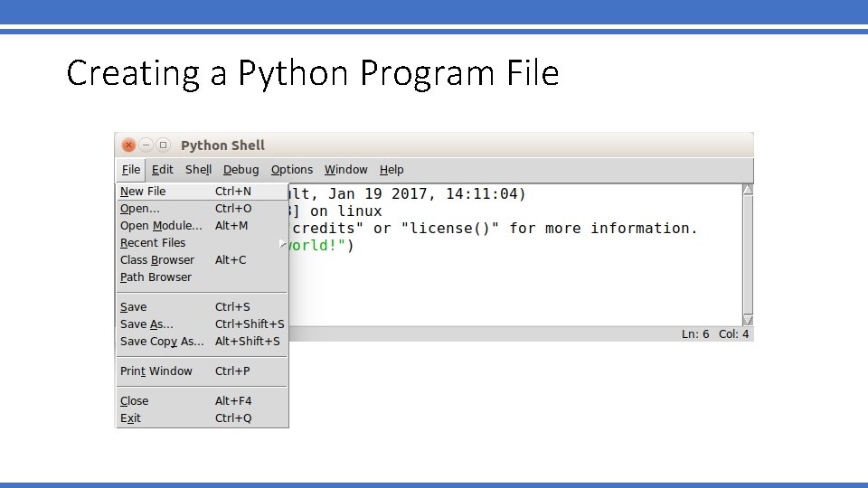This screenshot has height=488, width=868.
Task: Maximize the Python Shell window
Action: [163, 145]
